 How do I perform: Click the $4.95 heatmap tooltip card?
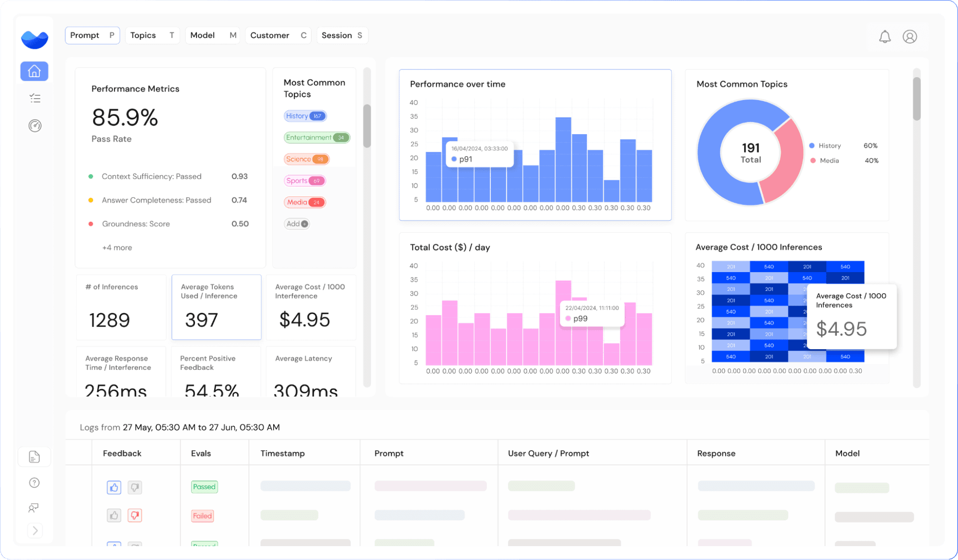coord(852,317)
